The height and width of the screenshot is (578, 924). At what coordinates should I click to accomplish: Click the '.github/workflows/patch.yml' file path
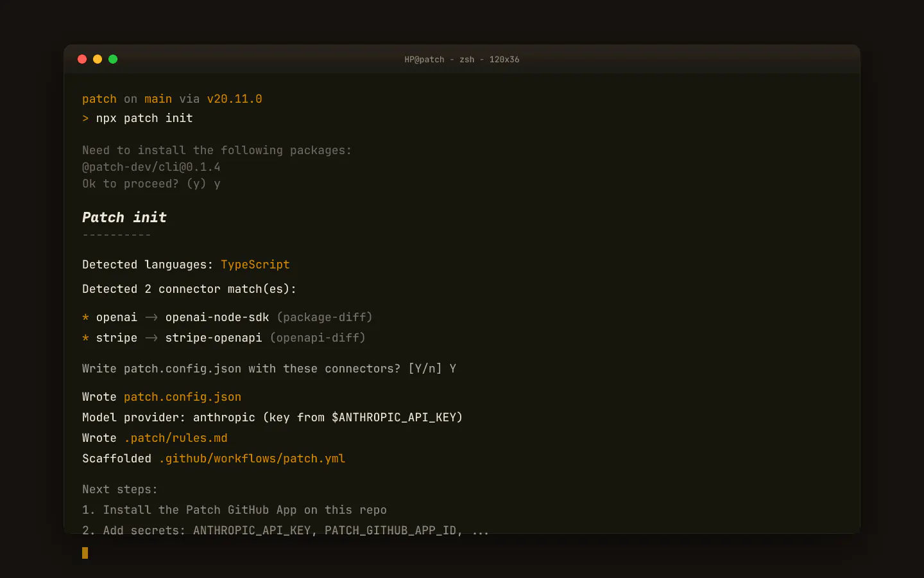pos(252,459)
